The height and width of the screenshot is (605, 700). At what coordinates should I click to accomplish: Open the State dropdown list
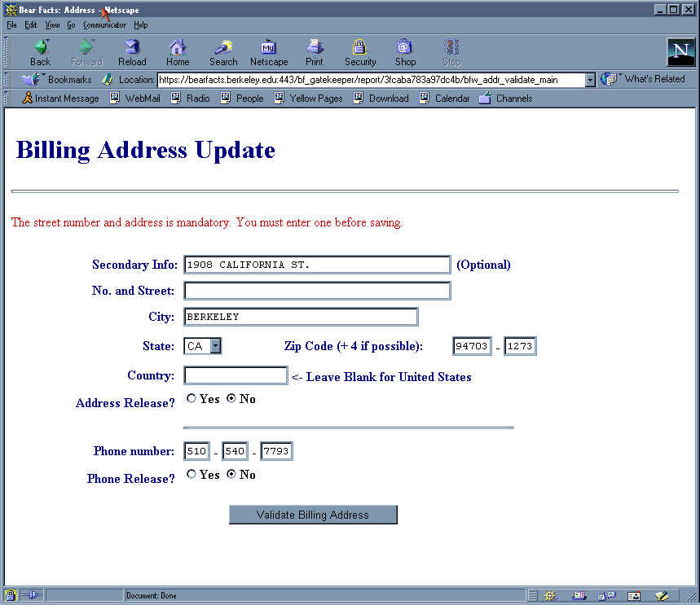pyautogui.click(x=215, y=346)
